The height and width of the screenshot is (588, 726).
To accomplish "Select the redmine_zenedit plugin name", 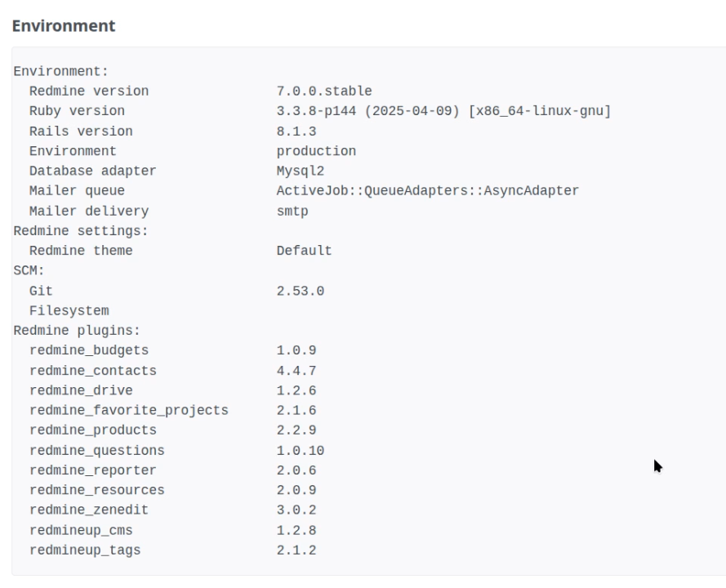I will click(89, 510).
